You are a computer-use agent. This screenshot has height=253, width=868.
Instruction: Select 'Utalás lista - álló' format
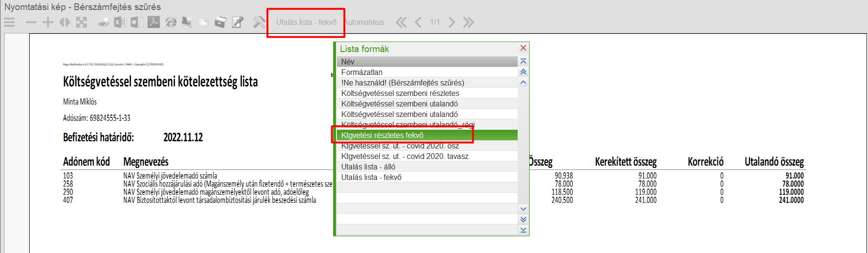click(427, 167)
